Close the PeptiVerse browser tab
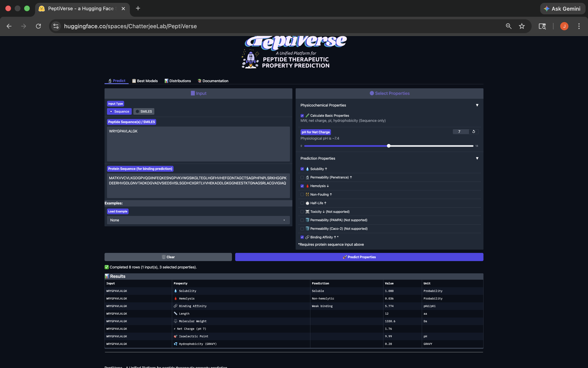 point(124,9)
